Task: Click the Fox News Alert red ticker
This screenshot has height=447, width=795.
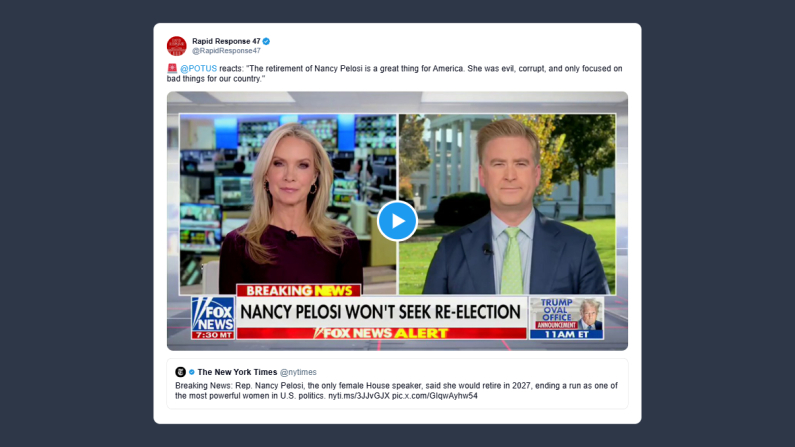Action: click(x=381, y=333)
